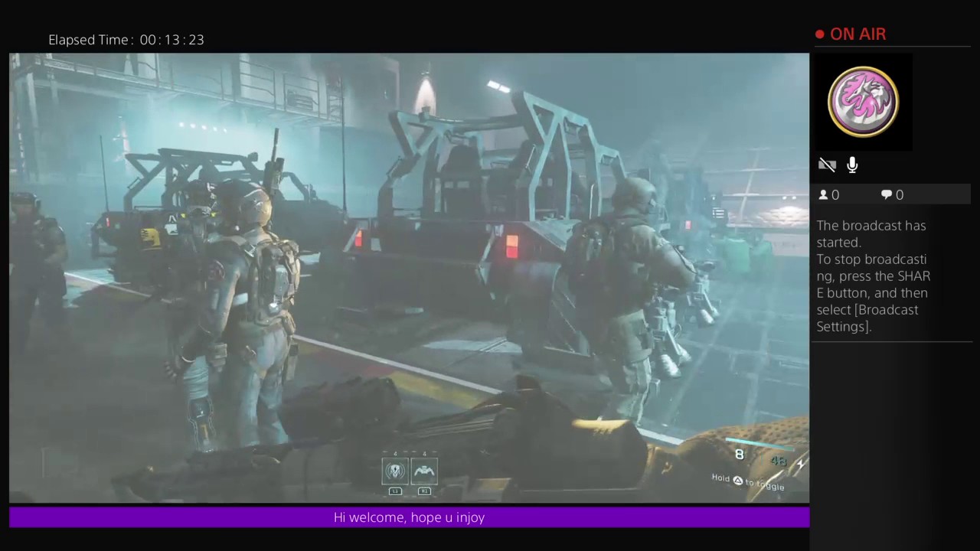The image size is (980, 551).
Task: Click the ammo count number 8
Action: pyautogui.click(x=739, y=455)
